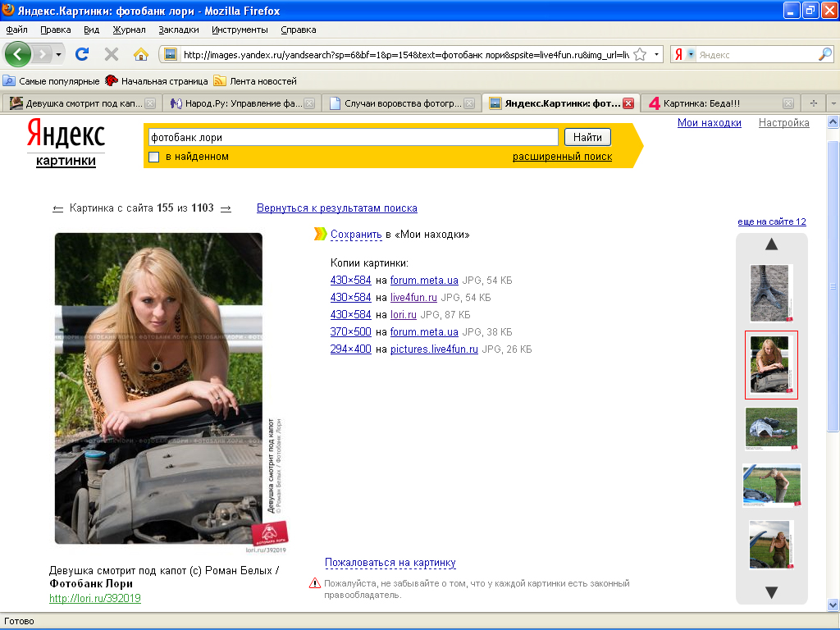The width and height of the screenshot is (840, 630).
Task: Close the Картинка: Беда!!! tab
Action: pyautogui.click(x=788, y=103)
